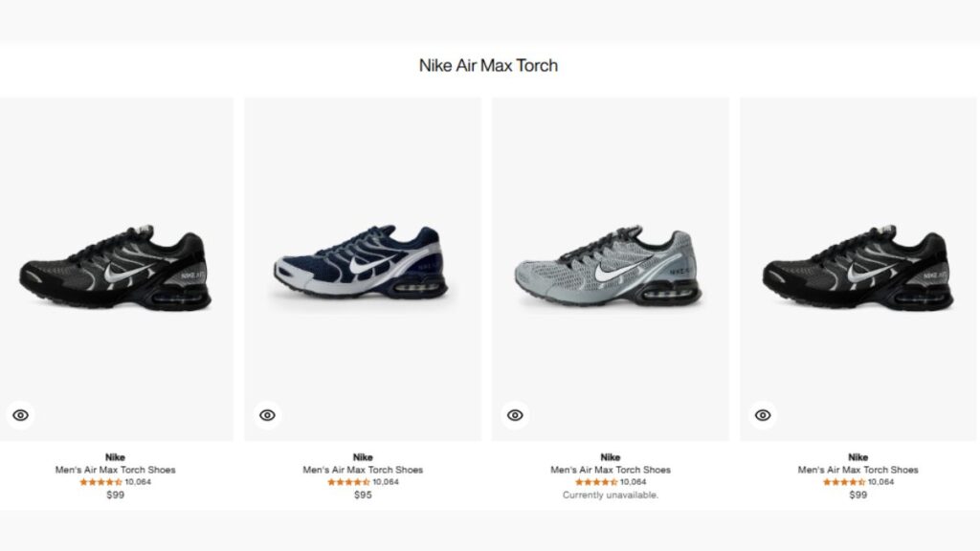Click the eye icon on gray shoe card
980x551 pixels.
(x=515, y=415)
